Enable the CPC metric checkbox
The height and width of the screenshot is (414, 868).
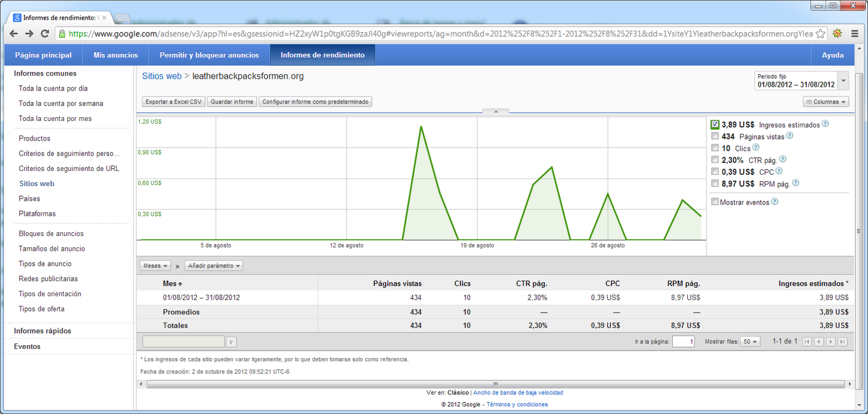click(715, 171)
